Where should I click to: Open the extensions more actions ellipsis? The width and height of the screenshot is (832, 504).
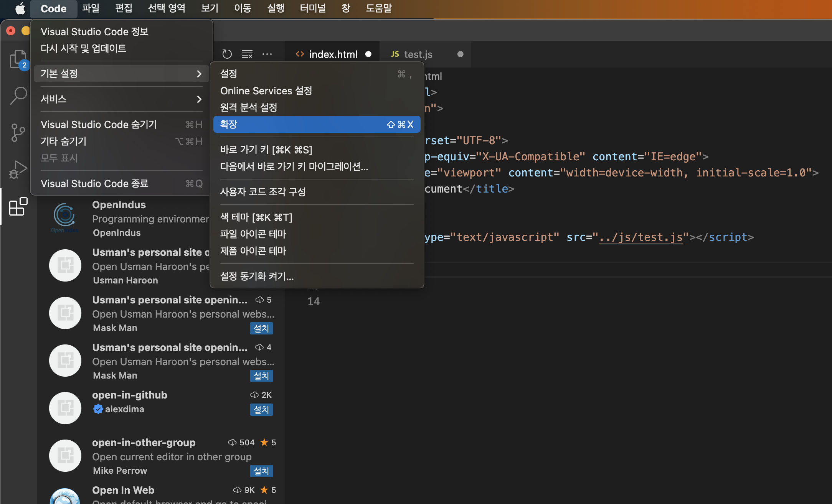(267, 54)
